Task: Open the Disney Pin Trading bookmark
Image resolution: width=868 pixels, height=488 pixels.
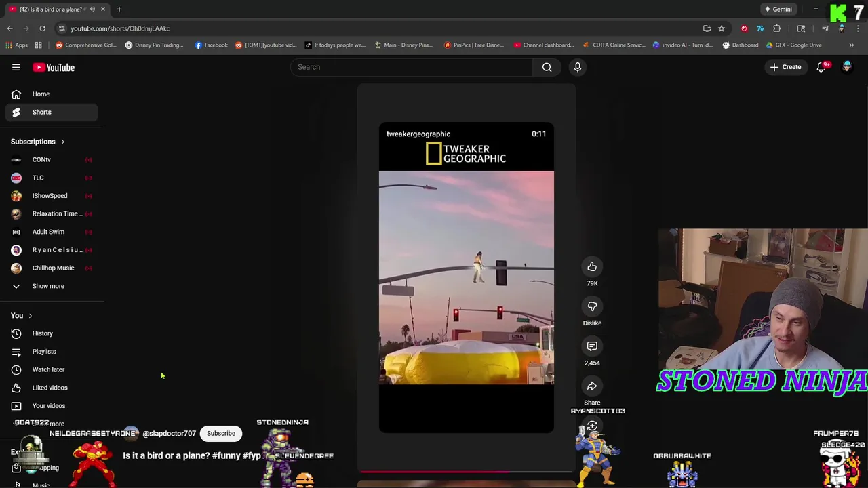Action: 154,45
